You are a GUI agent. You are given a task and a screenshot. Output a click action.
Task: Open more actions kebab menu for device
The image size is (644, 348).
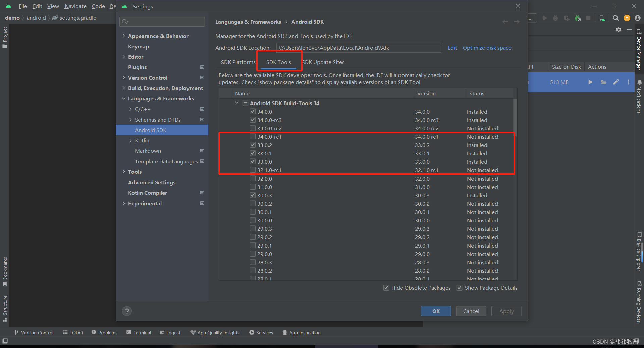[x=628, y=82]
